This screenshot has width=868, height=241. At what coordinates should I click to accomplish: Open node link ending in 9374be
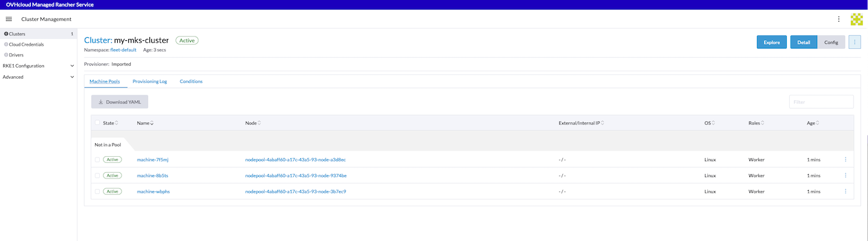click(x=296, y=175)
